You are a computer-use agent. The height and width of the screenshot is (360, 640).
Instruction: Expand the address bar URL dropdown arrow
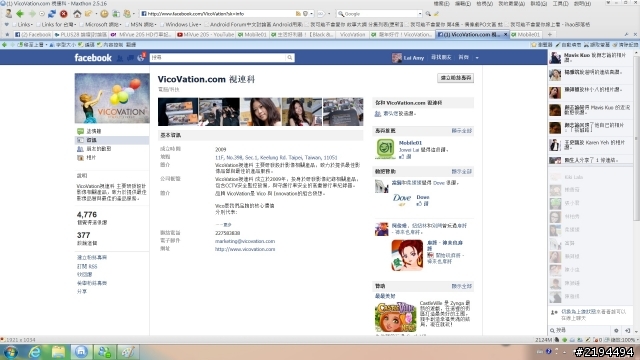coord(311,14)
